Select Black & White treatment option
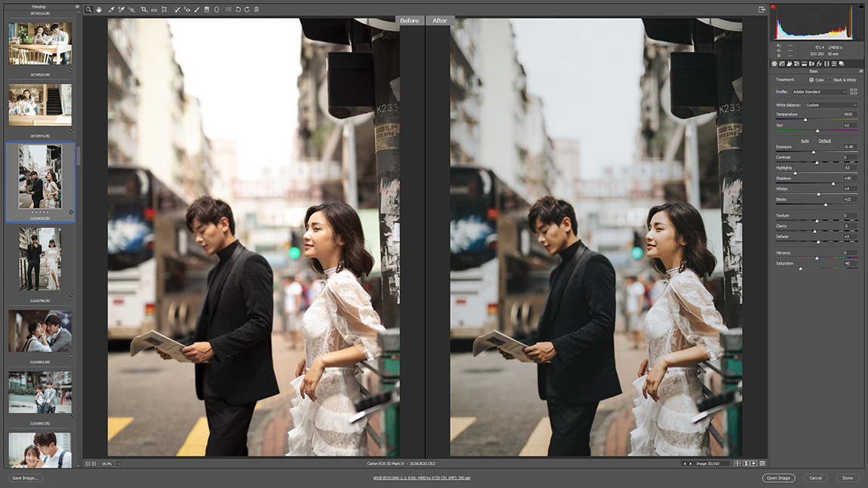 (830, 80)
